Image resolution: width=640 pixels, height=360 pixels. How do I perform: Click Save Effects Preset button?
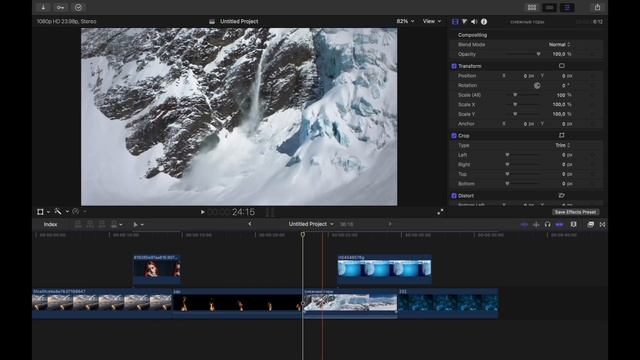(575, 212)
